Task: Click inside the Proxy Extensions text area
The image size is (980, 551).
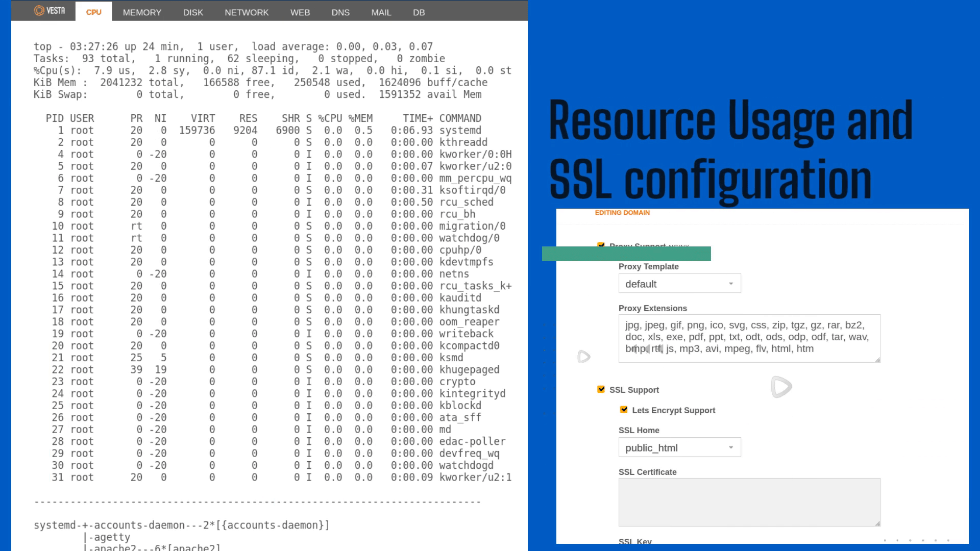Action: (749, 338)
